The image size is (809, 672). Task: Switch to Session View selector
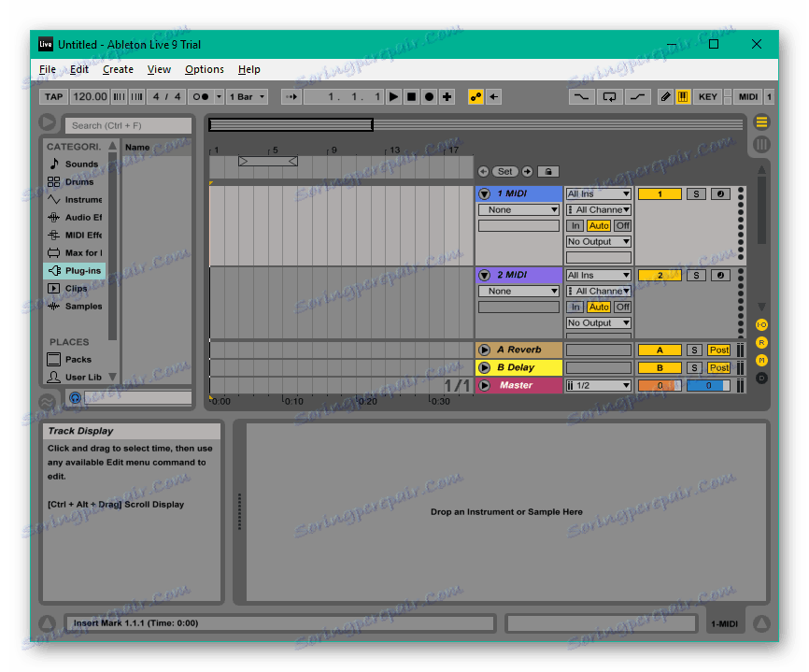click(x=761, y=145)
